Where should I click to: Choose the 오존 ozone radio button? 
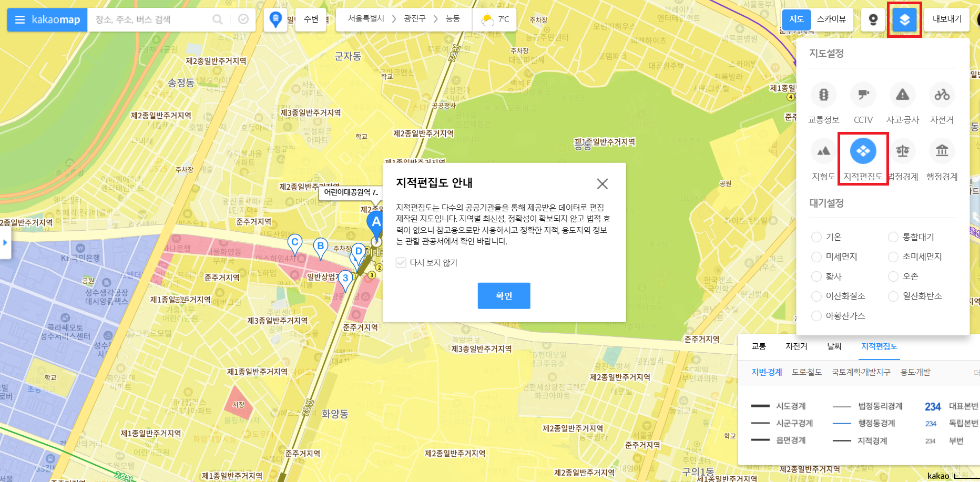[893, 276]
